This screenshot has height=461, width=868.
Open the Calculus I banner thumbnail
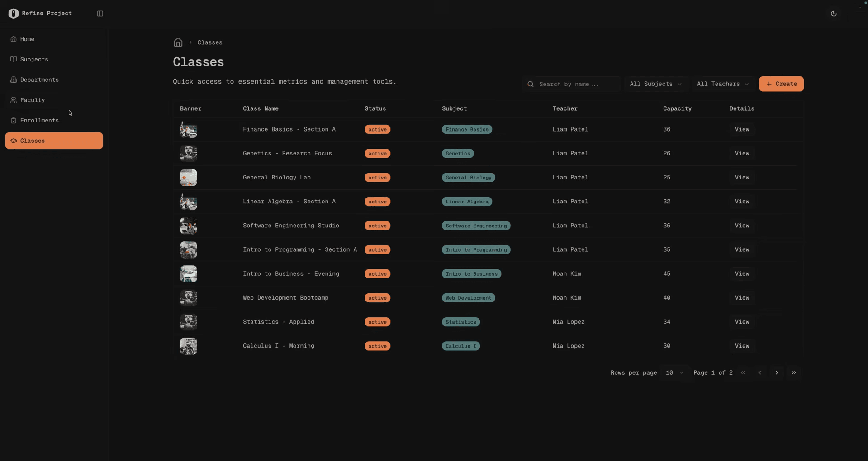point(188,346)
